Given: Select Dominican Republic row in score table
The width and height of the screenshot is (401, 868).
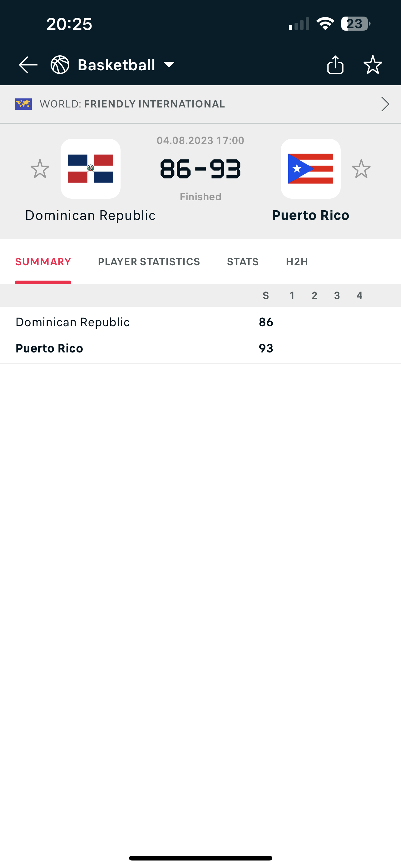Looking at the screenshot, I should coord(73,322).
